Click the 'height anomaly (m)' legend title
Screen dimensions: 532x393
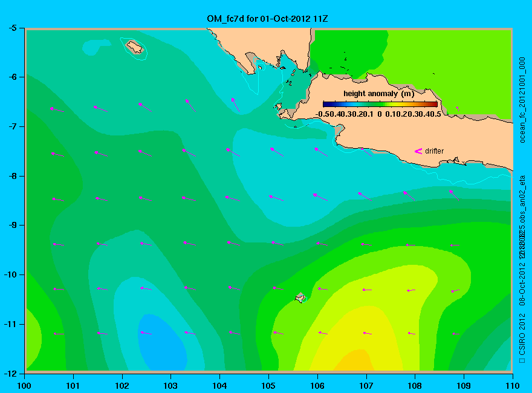(378, 94)
